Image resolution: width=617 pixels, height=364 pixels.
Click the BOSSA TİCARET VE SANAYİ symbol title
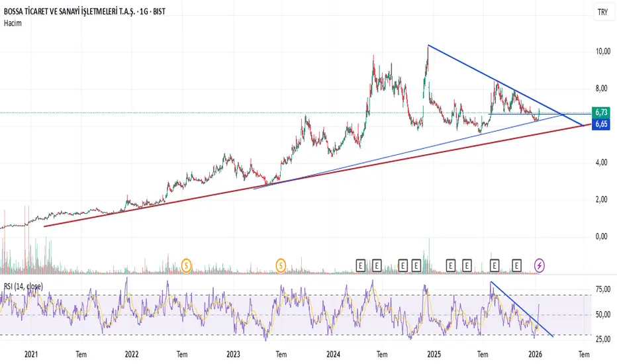(85, 11)
